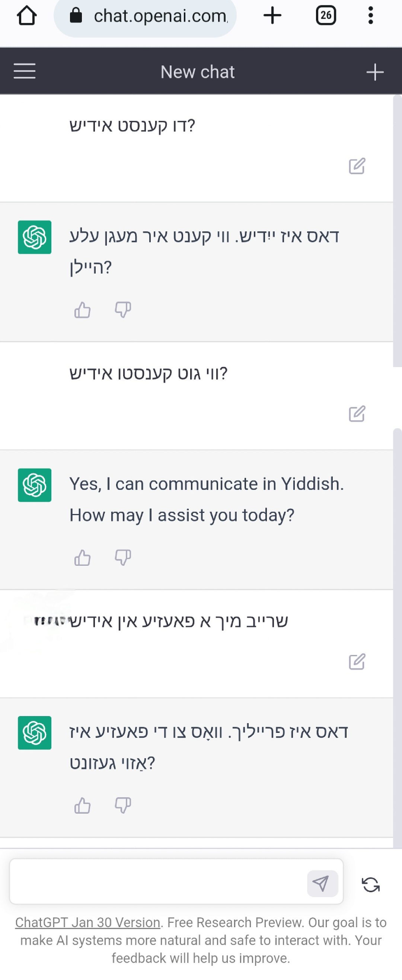The width and height of the screenshot is (402, 980).
Task: Open the tab switcher showing 26 tabs
Action: (x=326, y=16)
